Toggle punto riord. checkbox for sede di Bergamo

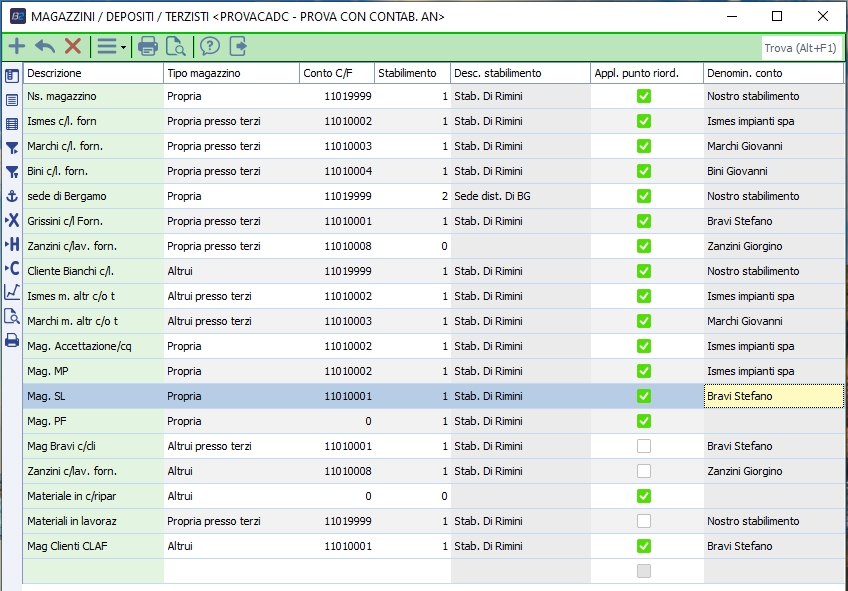point(644,196)
